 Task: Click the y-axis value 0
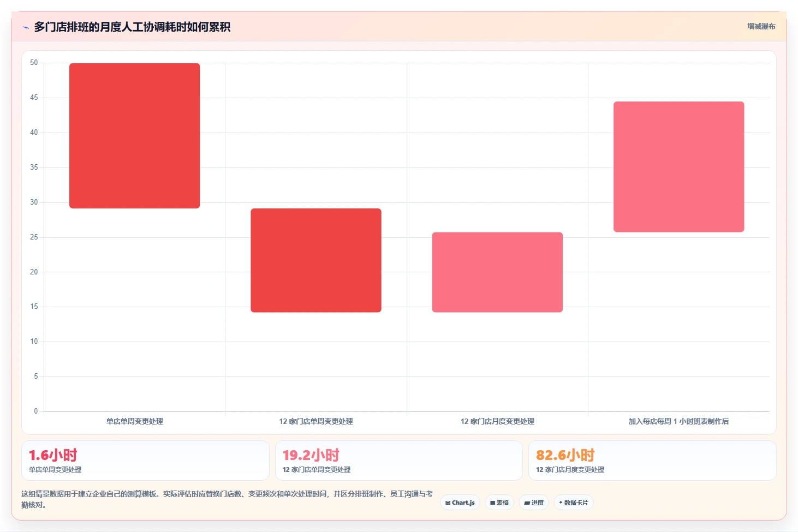click(36, 411)
